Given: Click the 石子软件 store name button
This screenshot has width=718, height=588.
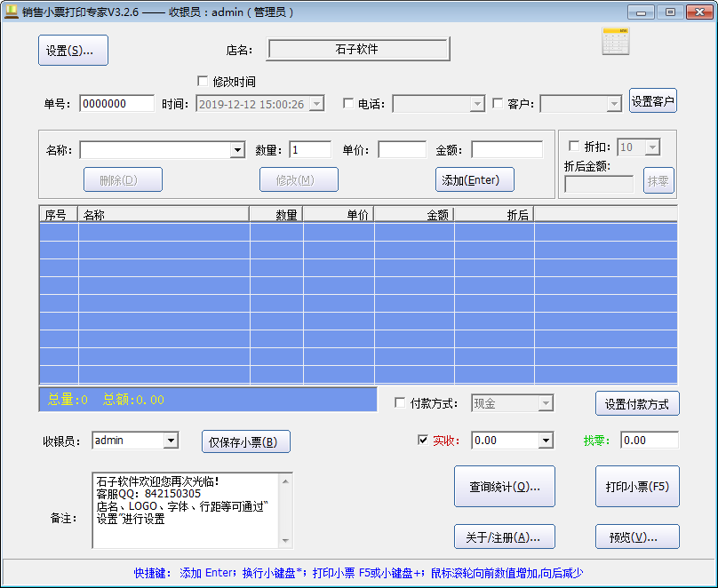Looking at the screenshot, I should coord(357,49).
